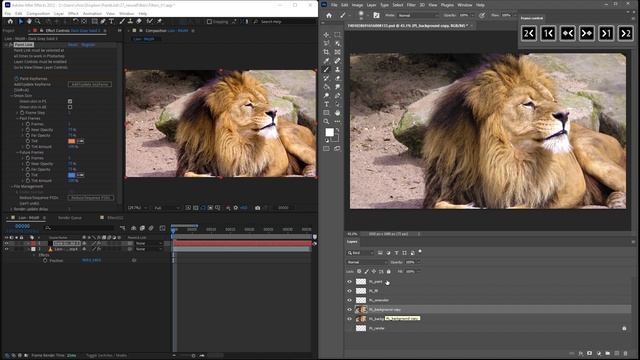Add a layer mask from Layers panel
Viewport: 640px width, 360px height.
(589, 353)
